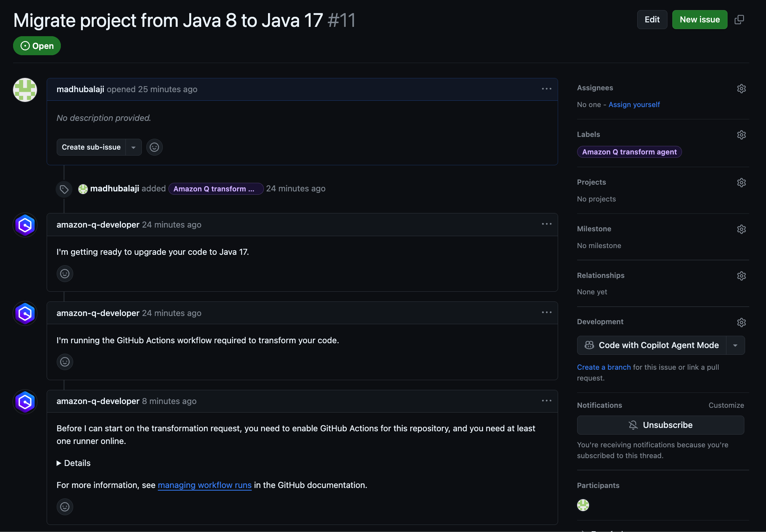Expand Create sub-issue dropdown arrow
The height and width of the screenshot is (532, 766).
[x=133, y=147]
